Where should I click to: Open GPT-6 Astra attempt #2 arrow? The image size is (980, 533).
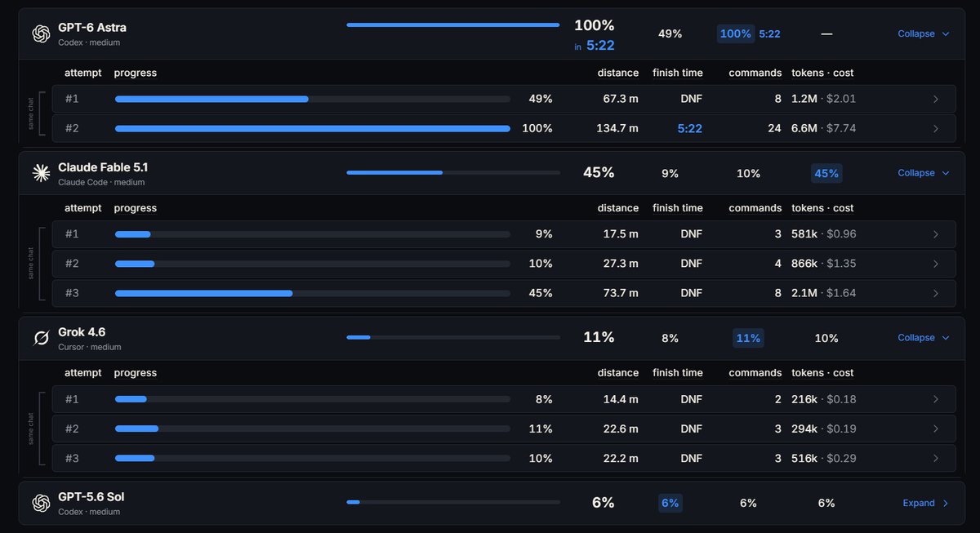[936, 128]
